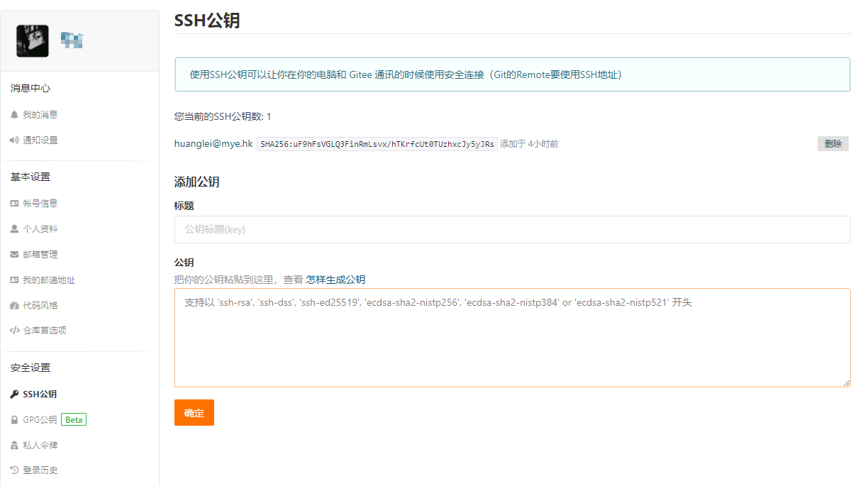Click the 安全设置 section header
Screen dimensions: 868x486
pos(30,368)
